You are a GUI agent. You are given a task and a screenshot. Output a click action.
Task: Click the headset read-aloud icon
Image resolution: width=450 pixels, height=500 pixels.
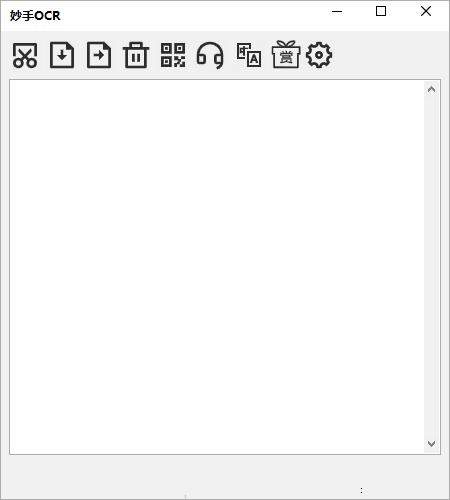click(x=210, y=56)
